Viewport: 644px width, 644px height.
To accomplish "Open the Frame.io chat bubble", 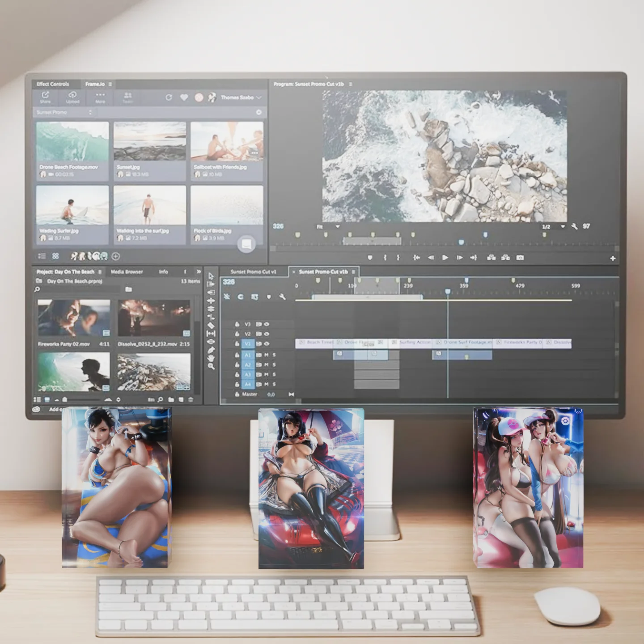I will point(246,244).
